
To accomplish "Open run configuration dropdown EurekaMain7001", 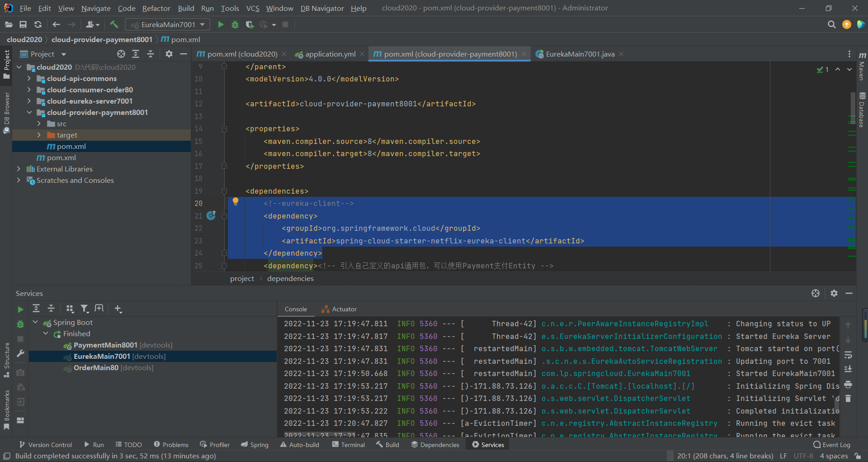I will point(167,24).
